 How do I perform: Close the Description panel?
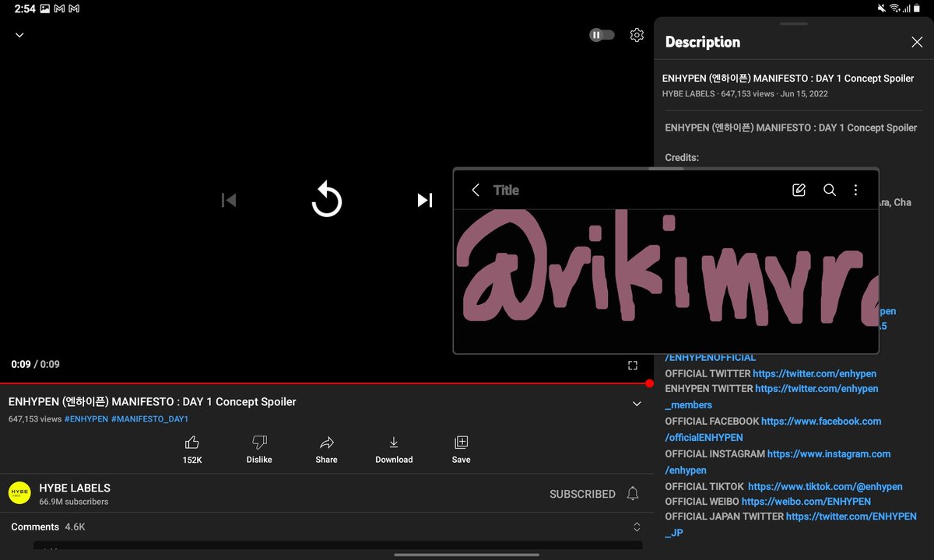[x=917, y=42]
